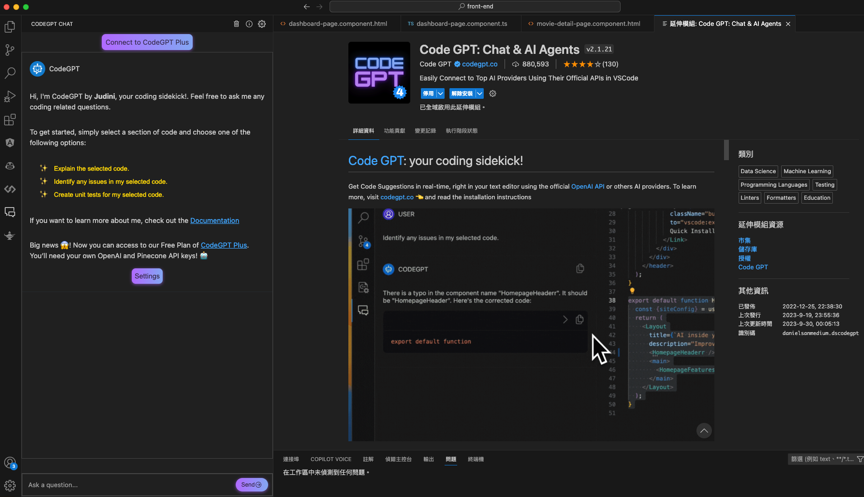The height and width of the screenshot is (497, 864).
Task: Select the Runtime Status (執行階段狀態) tab
Action: tap(462, 131)
